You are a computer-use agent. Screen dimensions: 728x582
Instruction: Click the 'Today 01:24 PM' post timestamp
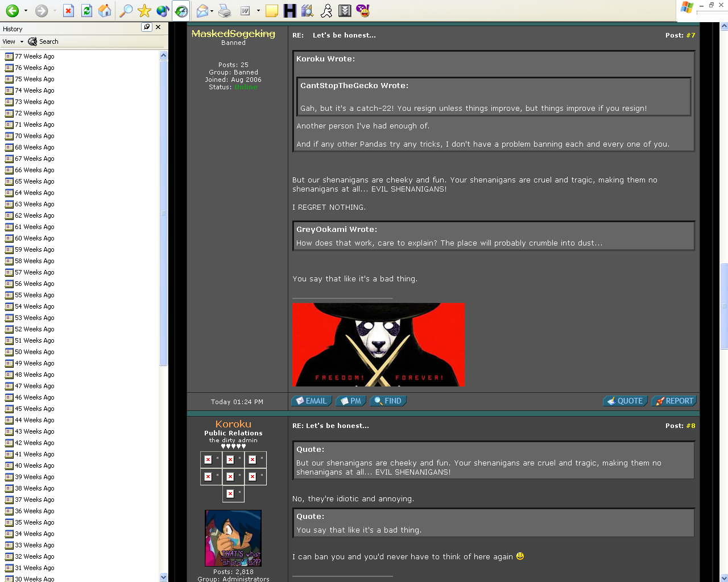tap(237, 402)
